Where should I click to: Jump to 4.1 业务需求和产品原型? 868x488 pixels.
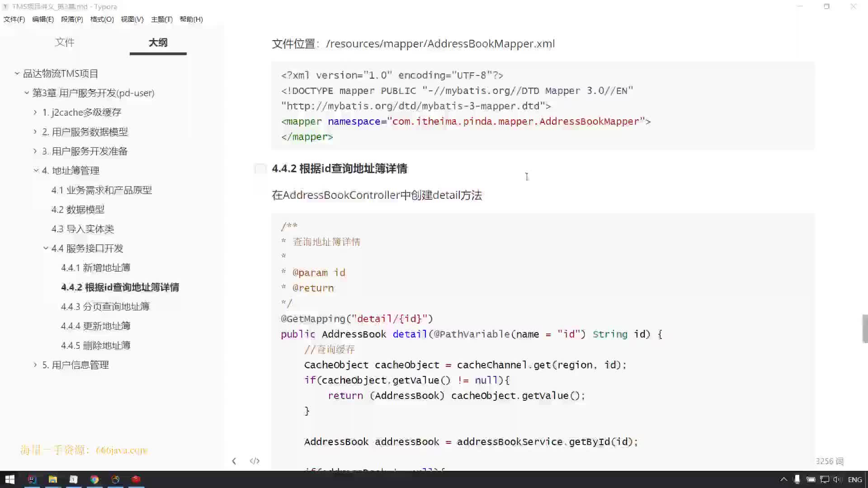click(101, 190)
